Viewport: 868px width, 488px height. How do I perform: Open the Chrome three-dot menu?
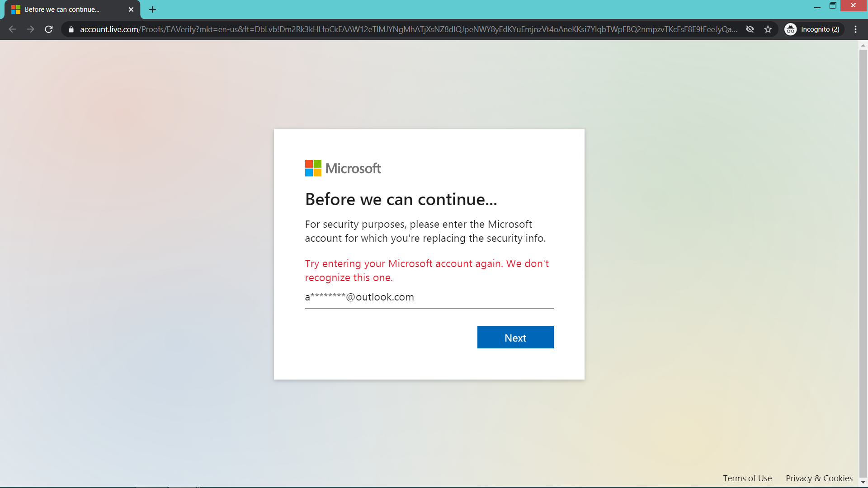point(856,29)
